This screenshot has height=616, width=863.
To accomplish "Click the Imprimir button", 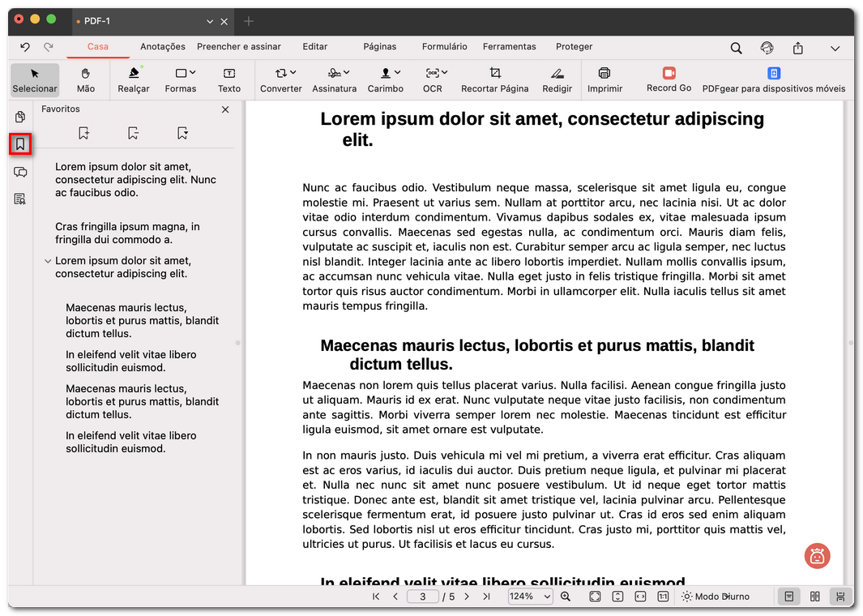I will pyautogui.click(x=605, y=80).
